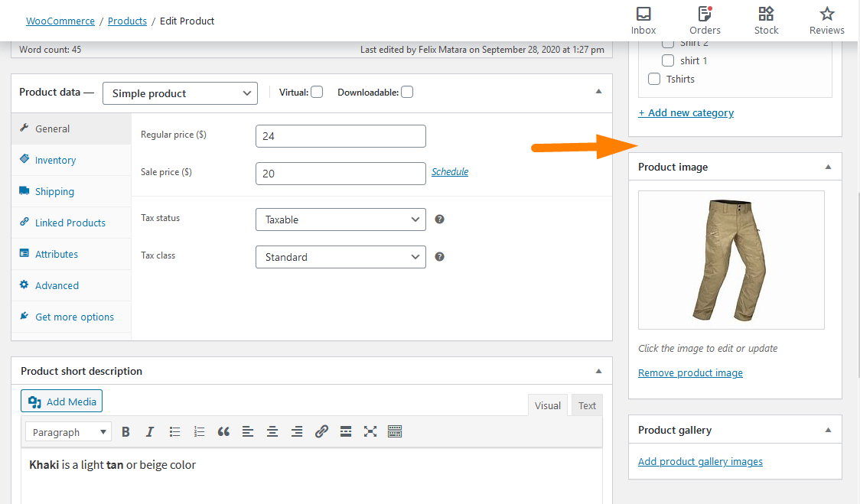Open the Simple product type dropdown
Viewport: 860px width, 504px height.
[x=180, y=93]
